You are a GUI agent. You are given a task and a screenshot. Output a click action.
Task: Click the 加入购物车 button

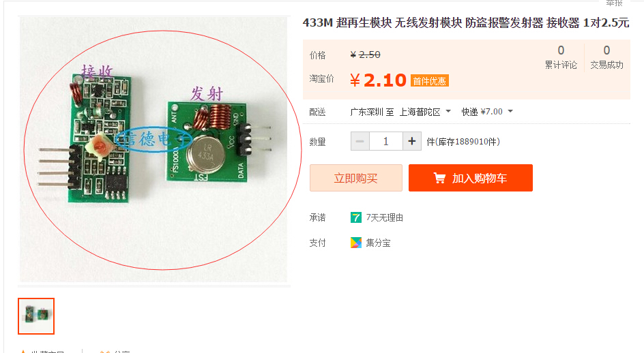(471, 178)
